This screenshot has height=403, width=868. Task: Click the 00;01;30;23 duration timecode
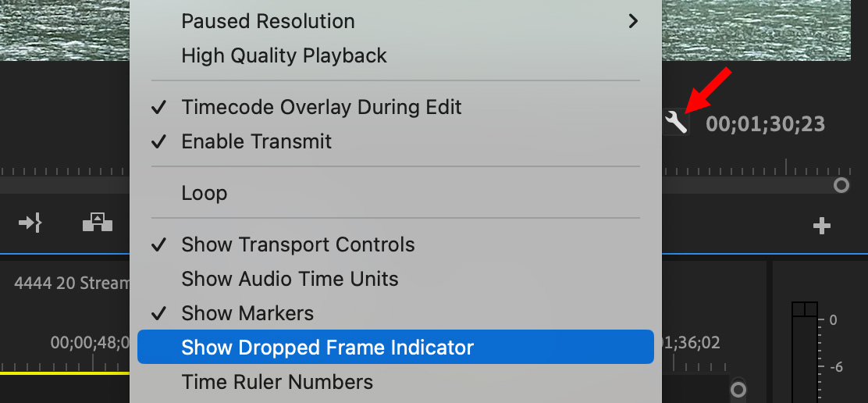click(x=765, y=124)
